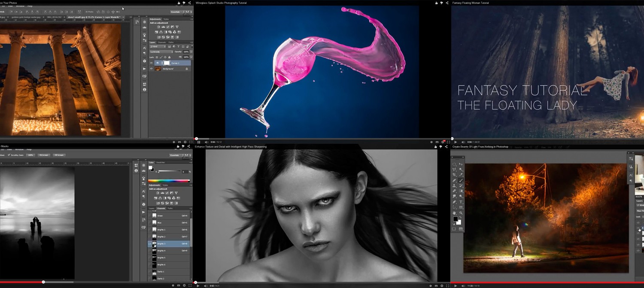Click the lock icon on the Background layer

point(186,69)
